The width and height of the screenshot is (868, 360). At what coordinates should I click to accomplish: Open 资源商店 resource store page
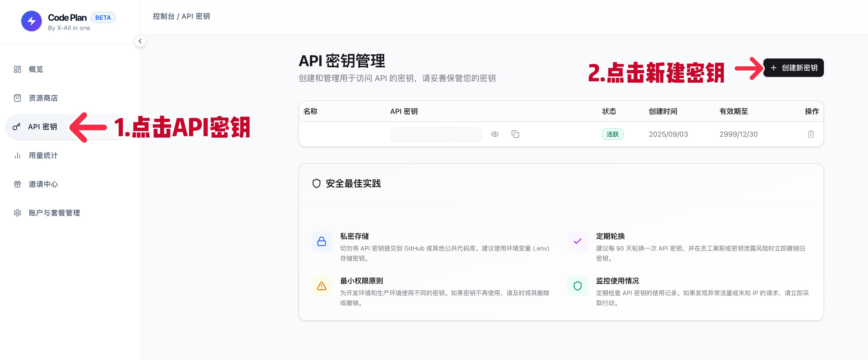[x=43, y=98]
